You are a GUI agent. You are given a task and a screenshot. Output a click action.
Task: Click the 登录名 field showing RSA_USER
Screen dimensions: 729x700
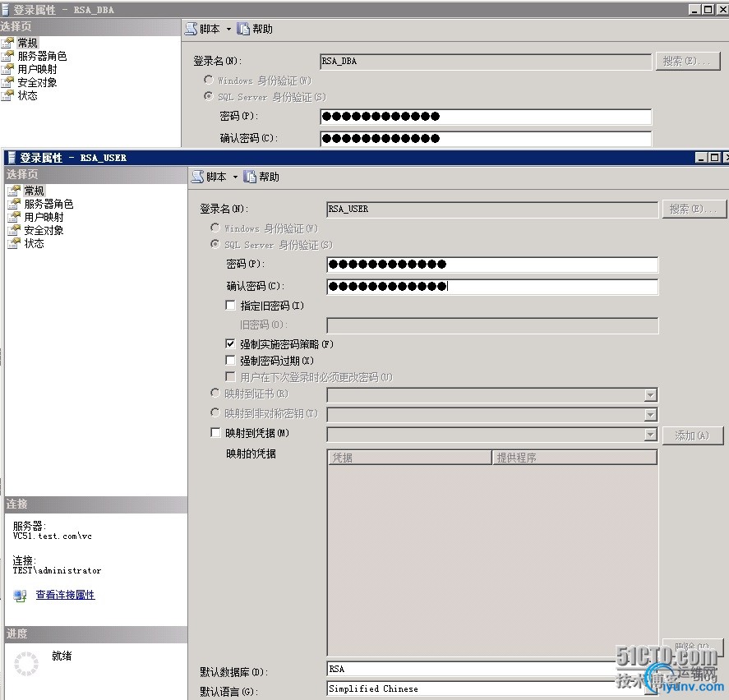pyautogui.click(x=492, y=210)
